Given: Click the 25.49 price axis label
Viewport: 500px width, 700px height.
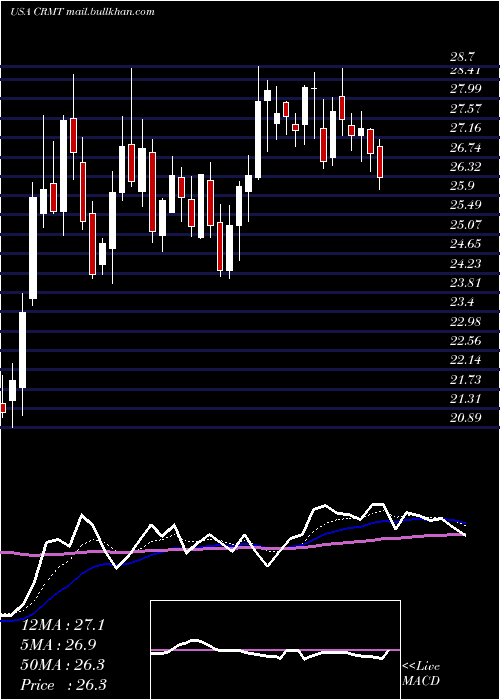Looking at the screenshot, I should pyautogui.click(x=466, y=205).
